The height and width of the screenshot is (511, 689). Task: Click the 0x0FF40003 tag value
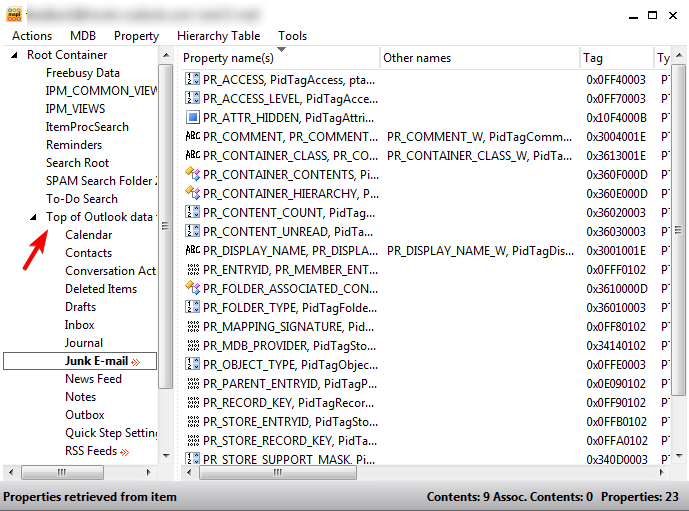click(616, 80)
